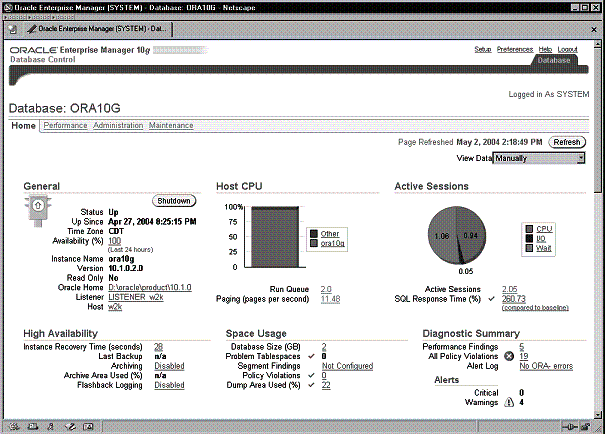Open the LISTENER_w2k link

pos(136,297)
